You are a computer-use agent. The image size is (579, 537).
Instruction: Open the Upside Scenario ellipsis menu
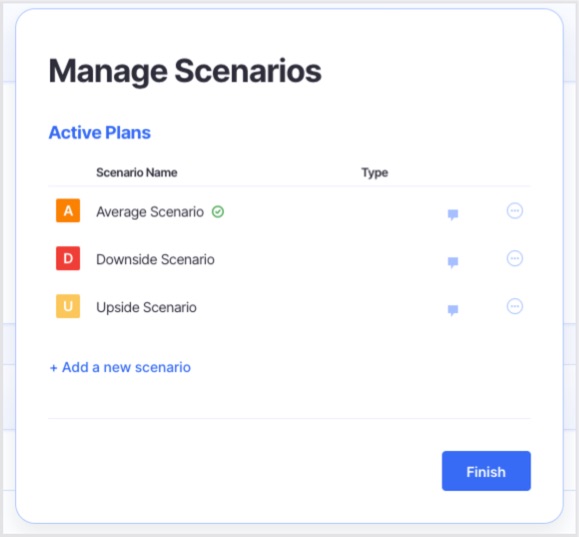514,306
